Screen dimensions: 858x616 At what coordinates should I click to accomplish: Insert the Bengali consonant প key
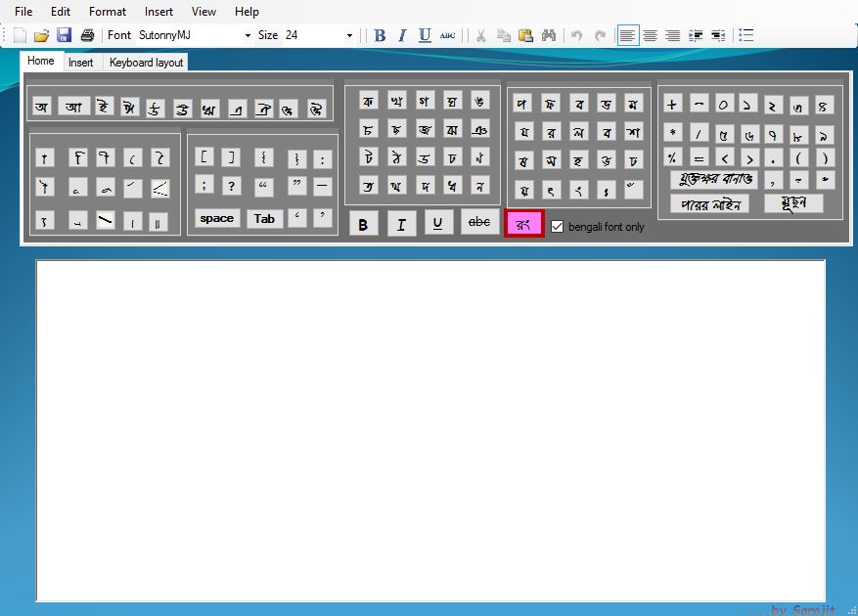point(522,103)
